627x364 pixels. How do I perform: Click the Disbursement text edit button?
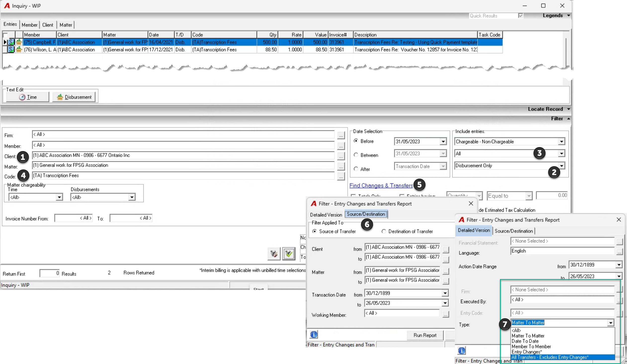click(x=74, y=97)
